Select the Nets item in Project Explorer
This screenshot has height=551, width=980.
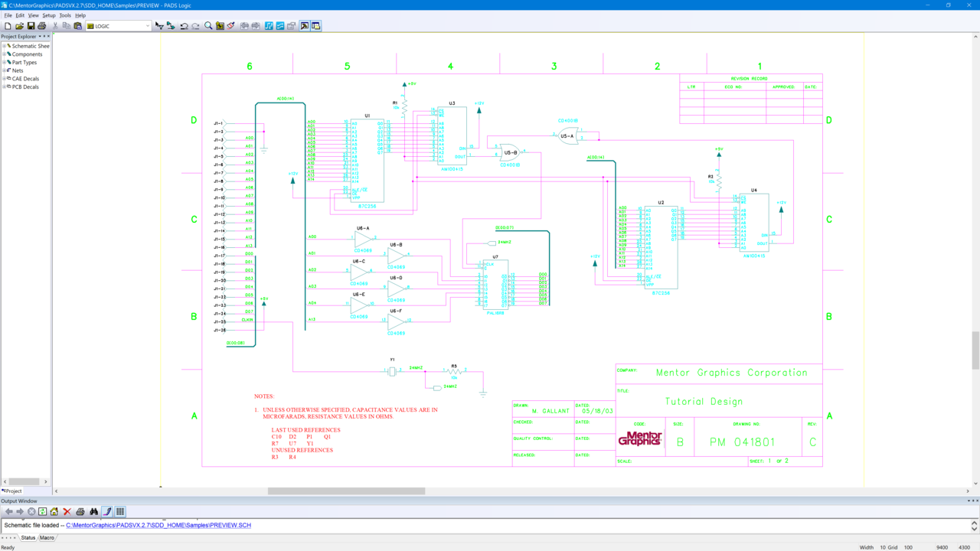click(x=18, y=70)
